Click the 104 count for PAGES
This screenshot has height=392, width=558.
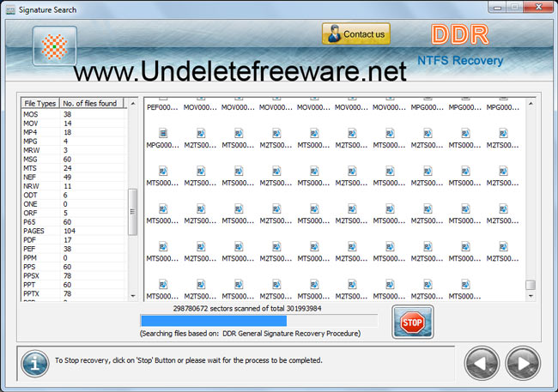pyautogui.click(x=70, y=231)
